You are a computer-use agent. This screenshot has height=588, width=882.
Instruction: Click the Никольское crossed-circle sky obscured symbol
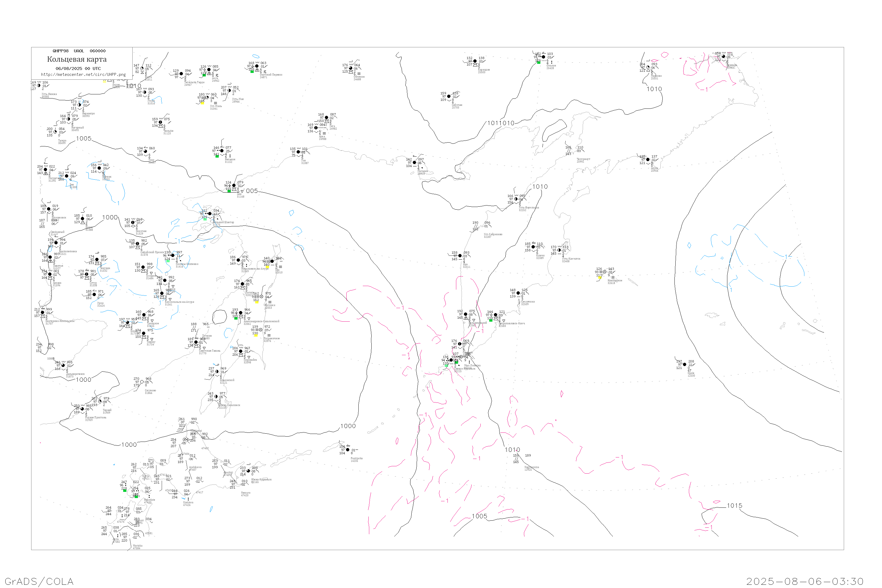pyautogui.click(x=604, y=272)
